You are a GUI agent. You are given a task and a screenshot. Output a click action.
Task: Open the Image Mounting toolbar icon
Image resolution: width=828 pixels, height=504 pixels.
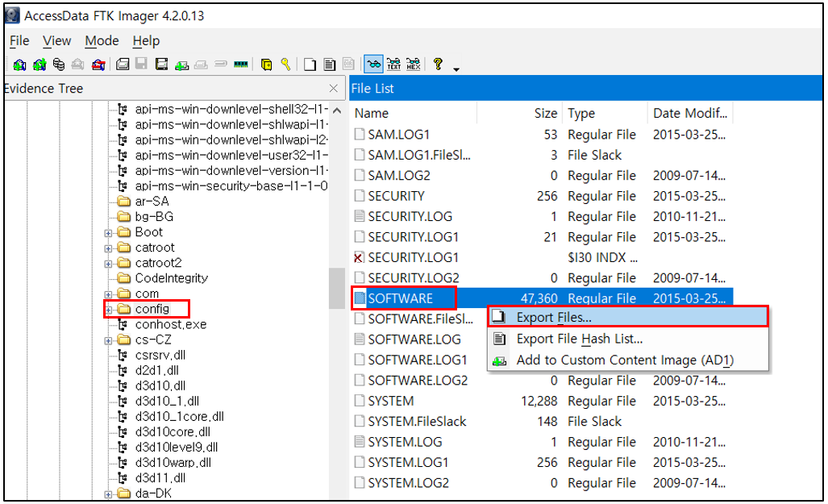59,65
